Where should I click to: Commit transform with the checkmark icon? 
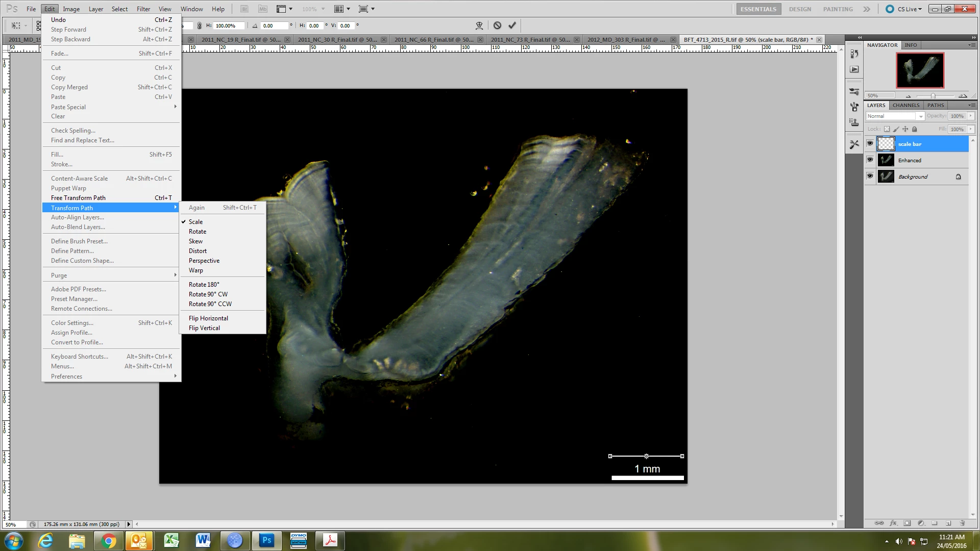click(x=512, y=25)
